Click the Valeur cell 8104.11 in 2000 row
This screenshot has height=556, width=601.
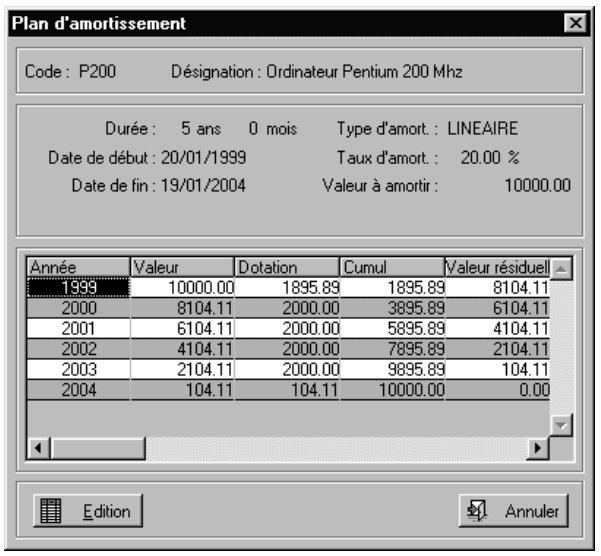182,308
